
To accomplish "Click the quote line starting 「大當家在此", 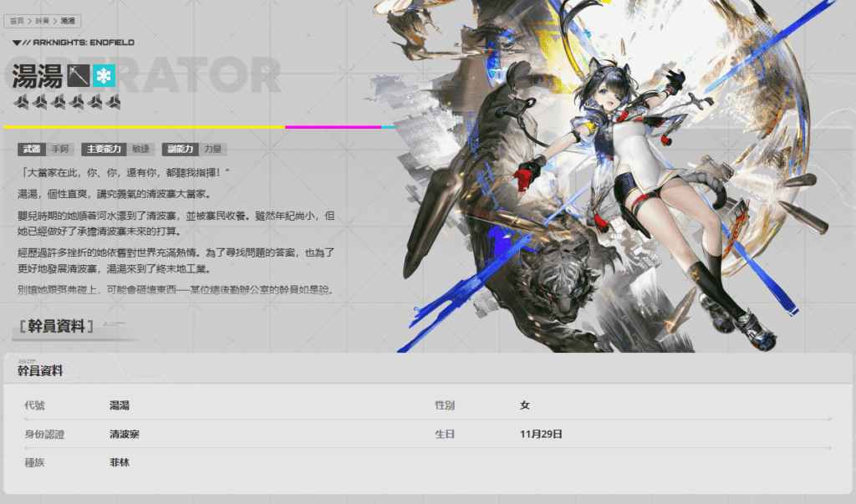I will click(124, 172).
